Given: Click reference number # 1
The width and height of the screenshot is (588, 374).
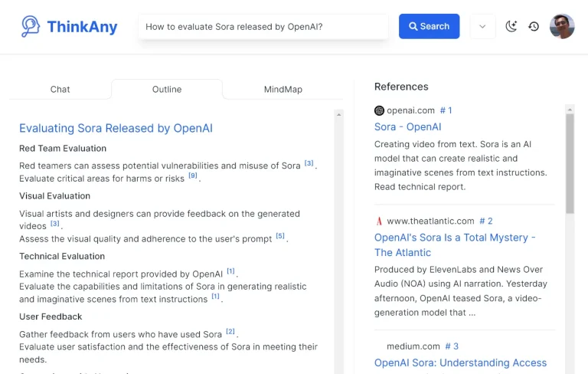Looking at the screenshot, I should pos(446,110).
